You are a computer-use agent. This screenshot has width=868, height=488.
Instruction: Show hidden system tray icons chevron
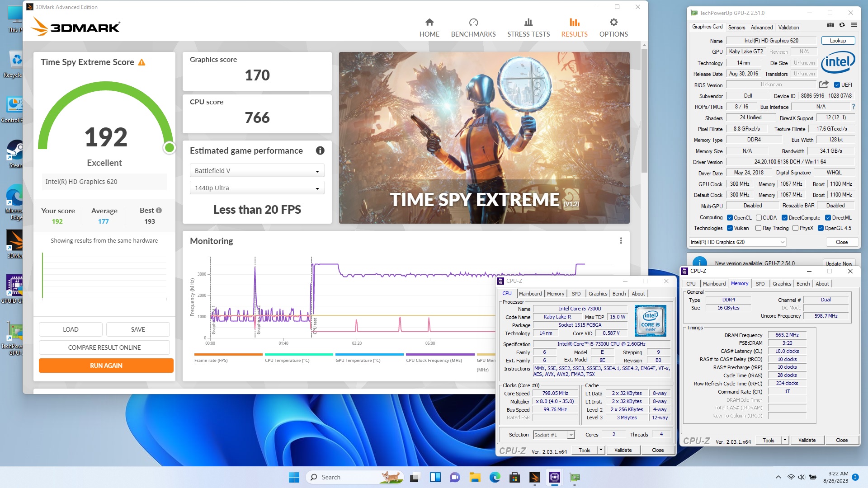(778, 477)
